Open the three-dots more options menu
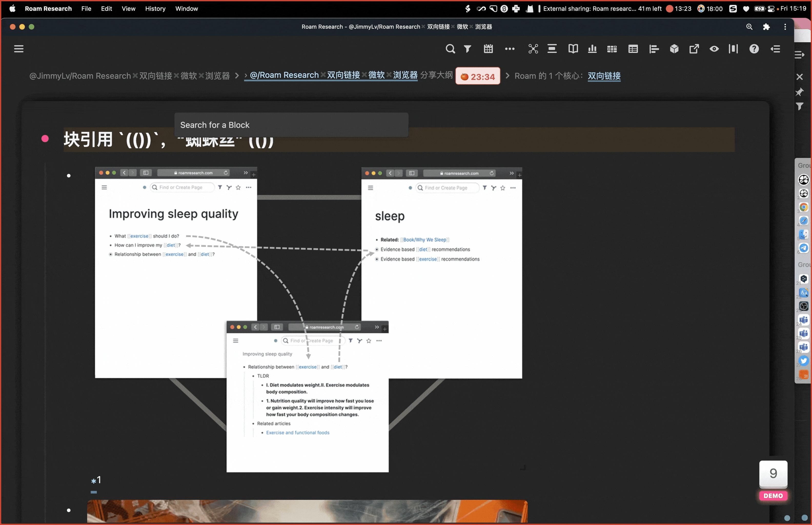This screenshot has height=525, width=812. coord(510,49)
